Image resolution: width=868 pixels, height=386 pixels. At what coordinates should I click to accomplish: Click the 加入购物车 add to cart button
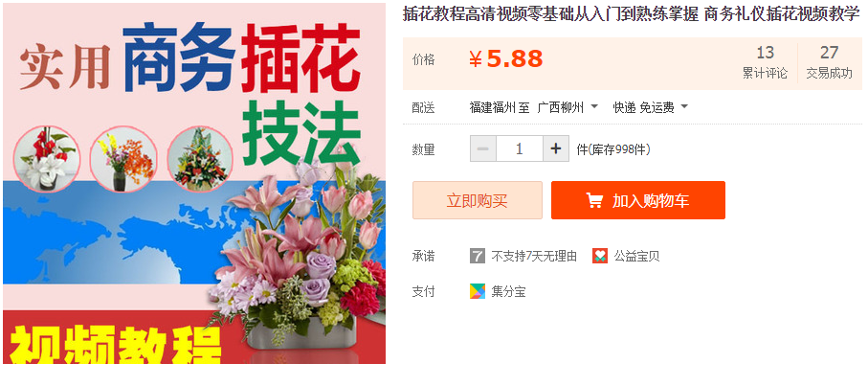[637, 200]
